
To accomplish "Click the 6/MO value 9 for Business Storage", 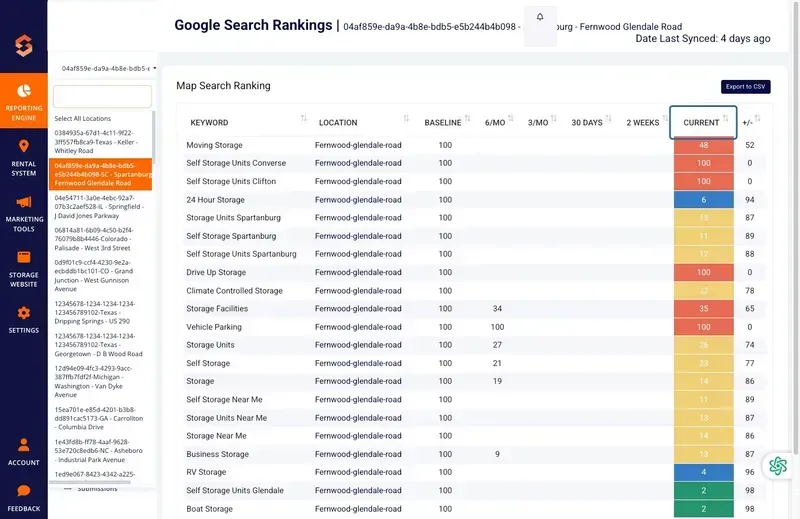I will (497, 454).
